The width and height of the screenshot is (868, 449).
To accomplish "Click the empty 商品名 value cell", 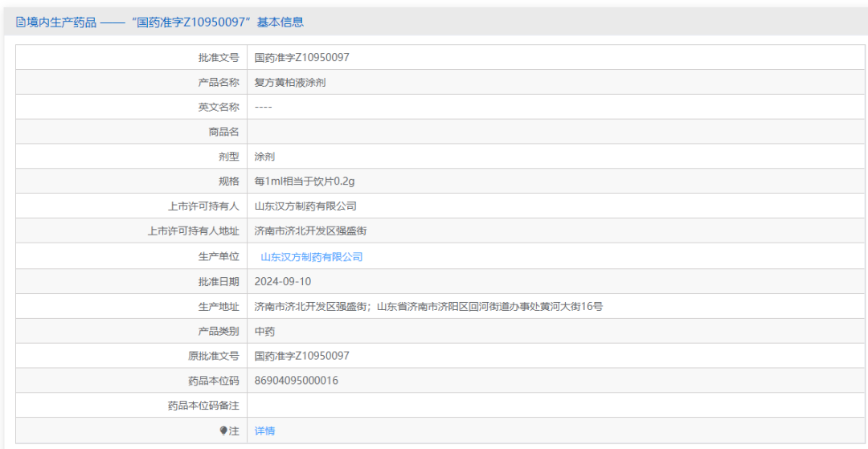I will [555, 132].
